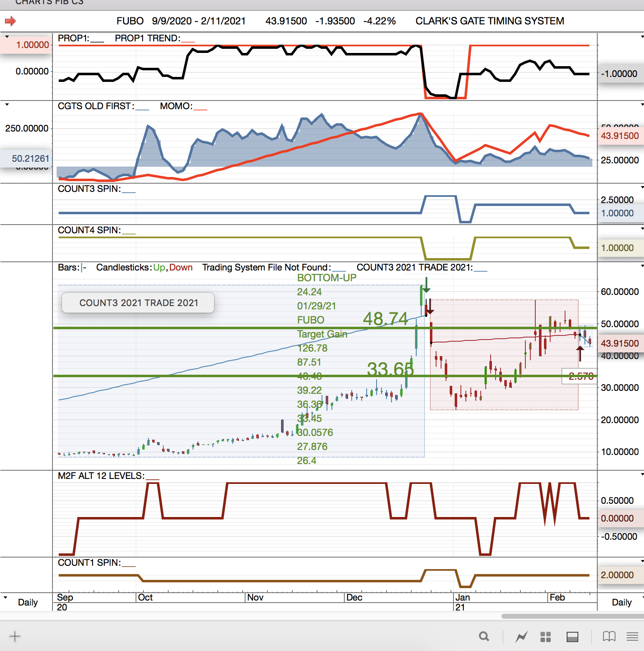Open the list lines icon at bottom right
This screenshot has width=644, height=651.
point(632,637)
